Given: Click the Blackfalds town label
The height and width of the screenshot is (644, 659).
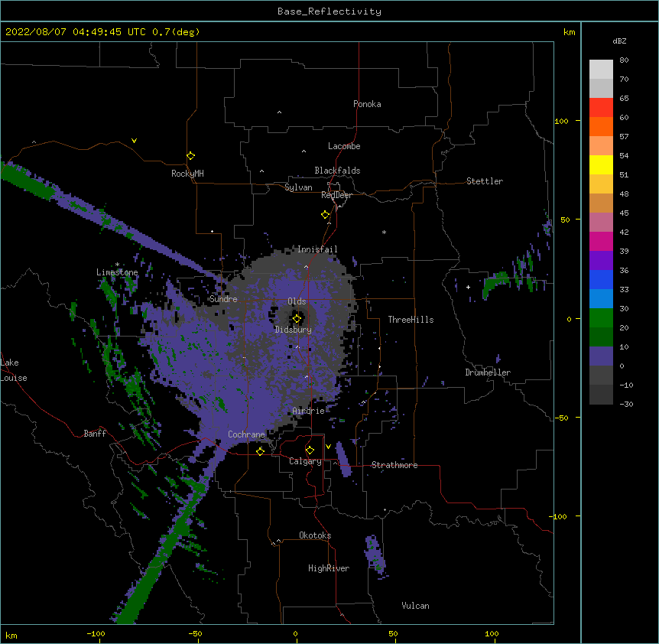Looking at the screenshot, I should pyautogui.click(x=337, y=171).
